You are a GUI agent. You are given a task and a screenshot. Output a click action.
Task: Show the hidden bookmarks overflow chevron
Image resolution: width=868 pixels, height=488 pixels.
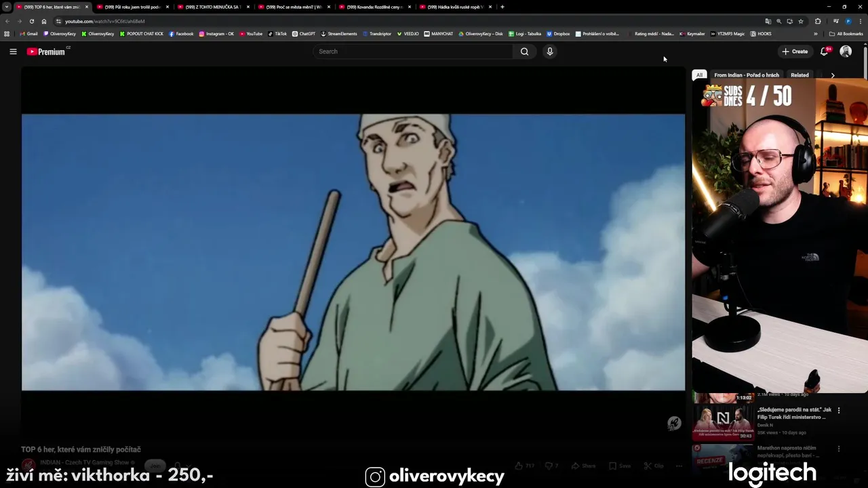click(816, 34)
